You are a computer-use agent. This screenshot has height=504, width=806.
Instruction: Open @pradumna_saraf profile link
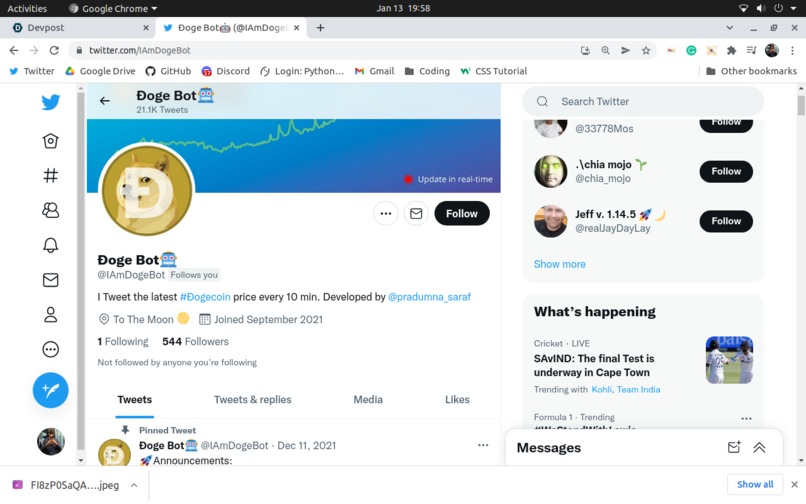click(429, 297)
